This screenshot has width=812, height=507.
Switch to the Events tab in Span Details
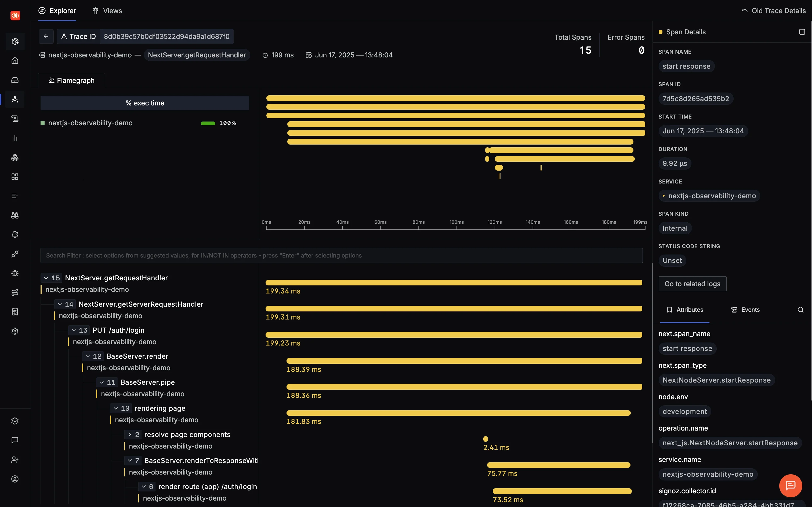(745, 310)
